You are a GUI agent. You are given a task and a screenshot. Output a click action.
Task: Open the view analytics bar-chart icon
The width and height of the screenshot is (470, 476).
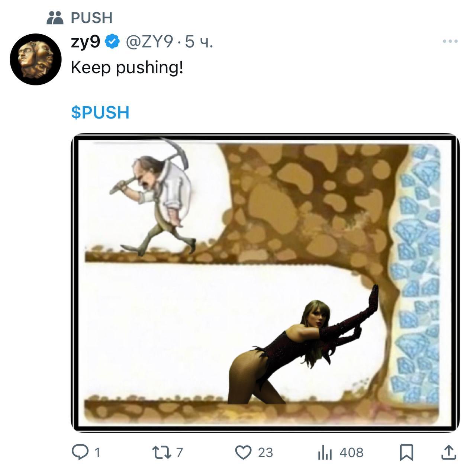pos(325,453)
